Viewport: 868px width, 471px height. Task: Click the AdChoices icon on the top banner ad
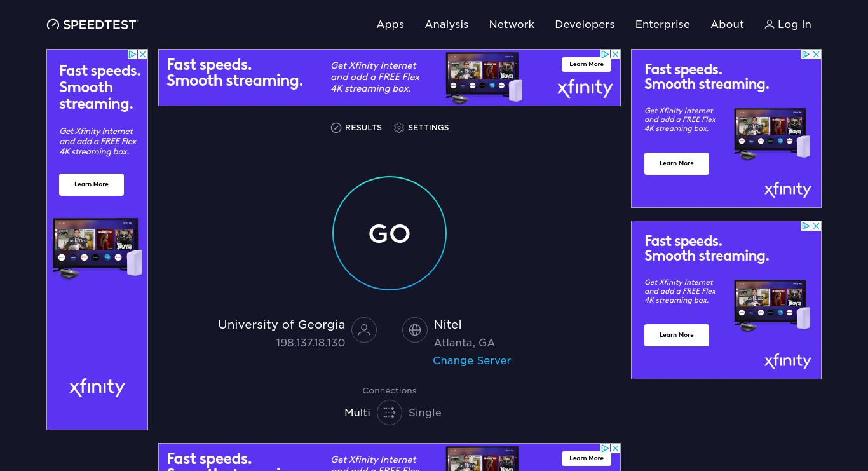coord(606,55)
